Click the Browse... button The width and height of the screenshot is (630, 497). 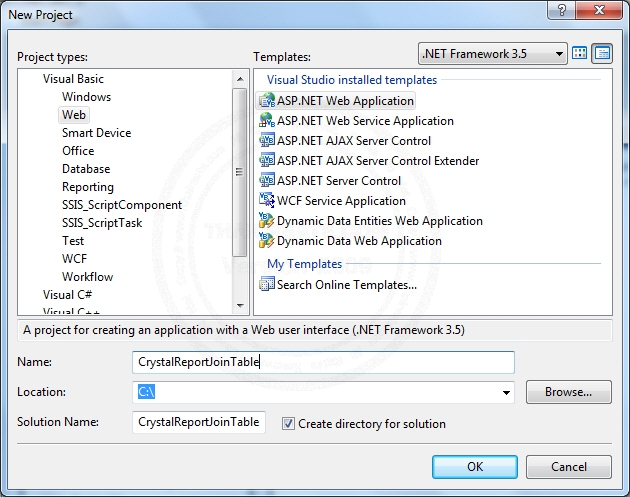pyautogui.click(x=569, y=392)
